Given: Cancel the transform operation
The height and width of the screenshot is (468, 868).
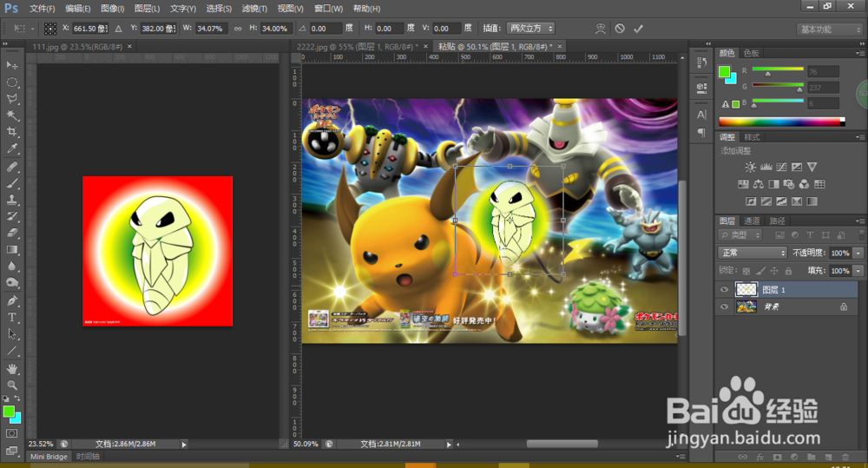Looking at the screenshot, I should click(620, 29).
